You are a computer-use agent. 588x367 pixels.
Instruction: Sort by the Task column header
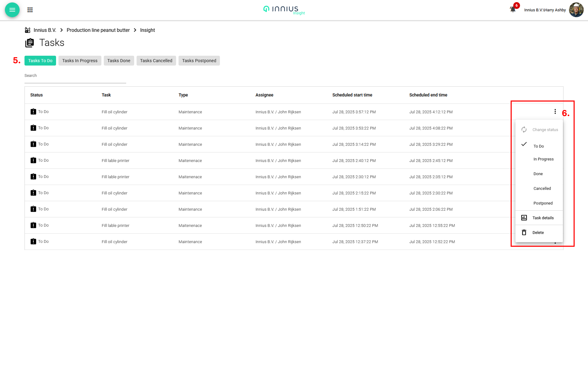tap(106, 95)
